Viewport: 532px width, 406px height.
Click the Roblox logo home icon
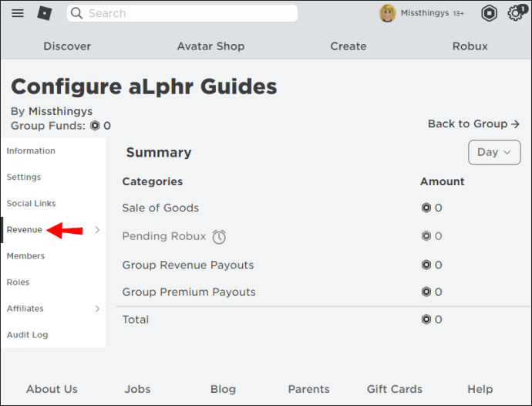tap(45, 13)
